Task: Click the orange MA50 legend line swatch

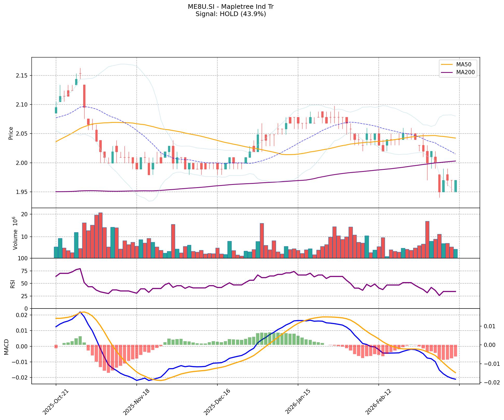Action: tap(447, 64)
